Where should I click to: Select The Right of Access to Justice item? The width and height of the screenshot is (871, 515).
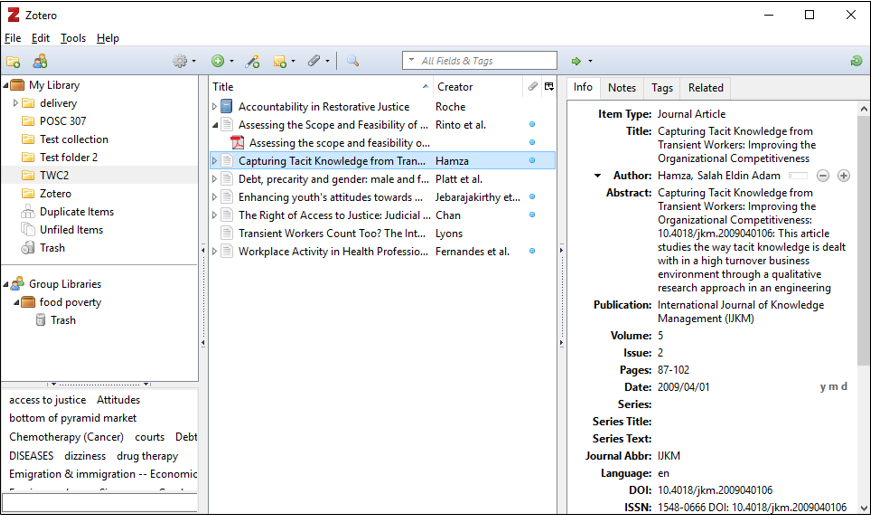pyautogui.click(x=382, y=215)
